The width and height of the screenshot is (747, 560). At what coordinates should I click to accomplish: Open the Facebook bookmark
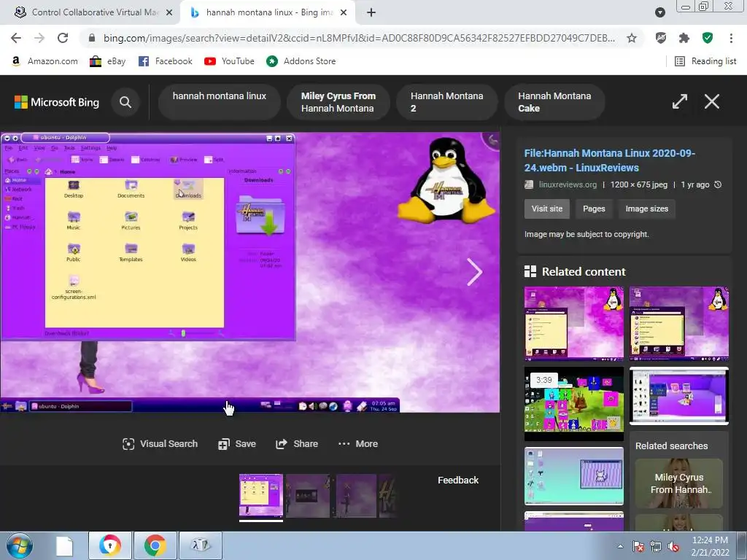165,61
